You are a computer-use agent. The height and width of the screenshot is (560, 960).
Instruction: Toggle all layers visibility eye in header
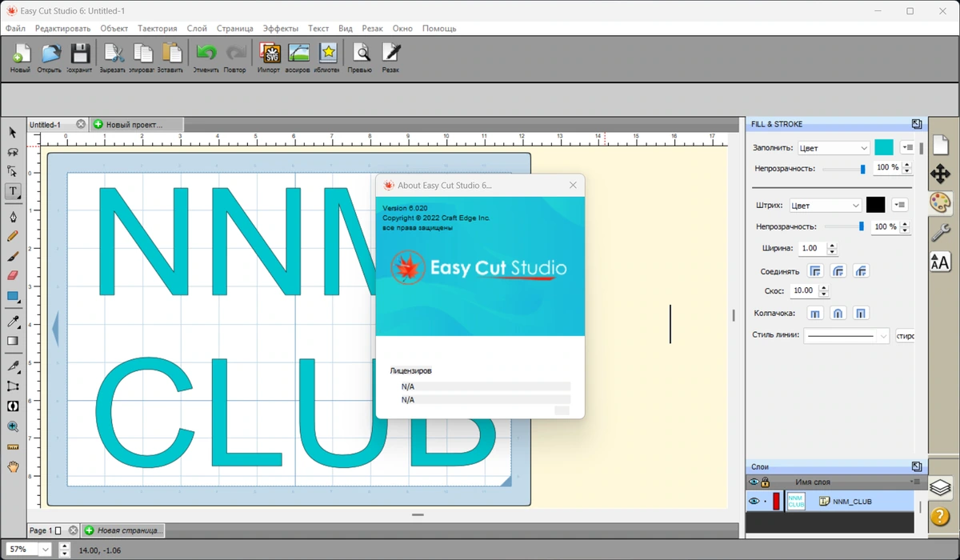[754, 482]
